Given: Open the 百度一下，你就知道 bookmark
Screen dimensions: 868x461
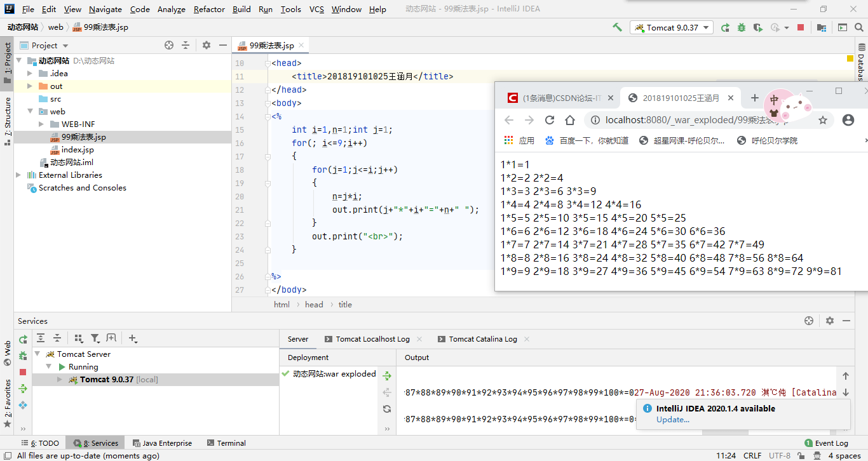Looking at the screenshot, I should click(587, 140).
